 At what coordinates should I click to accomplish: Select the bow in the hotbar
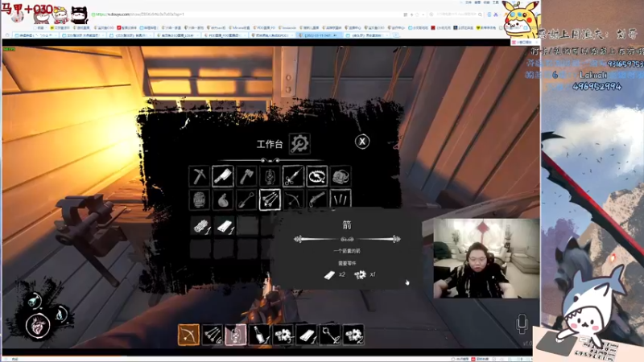(x=188, y=335)
